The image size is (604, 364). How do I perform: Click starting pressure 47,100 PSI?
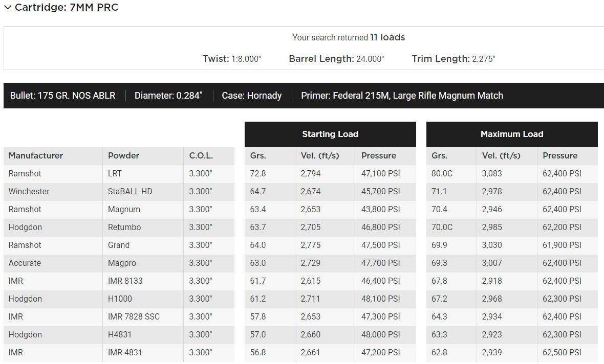[381, 173]
